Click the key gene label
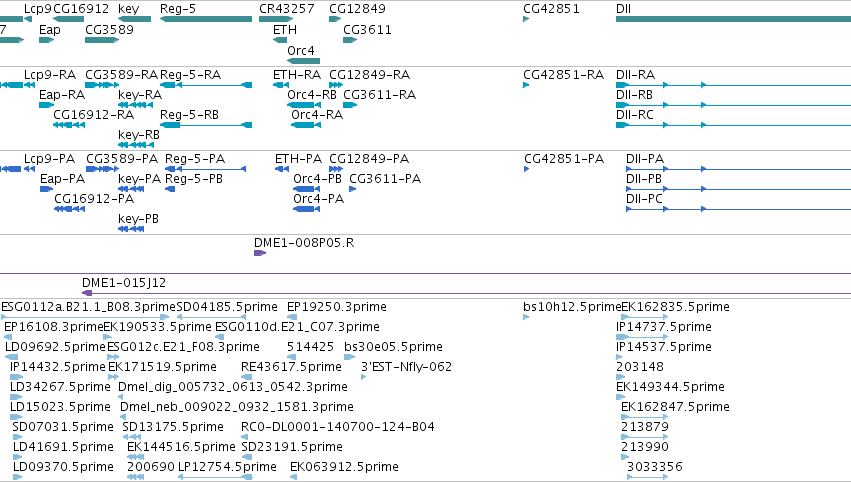 pos(129,9)
